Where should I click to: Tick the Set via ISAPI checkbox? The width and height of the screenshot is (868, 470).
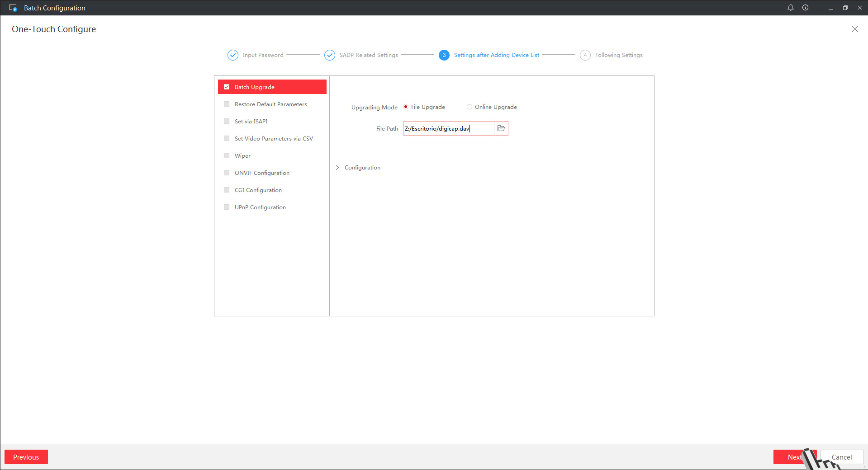[227, 121]
